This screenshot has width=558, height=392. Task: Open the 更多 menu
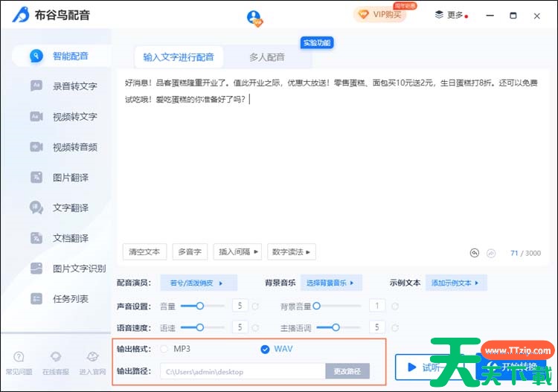(x=452, y=15)
